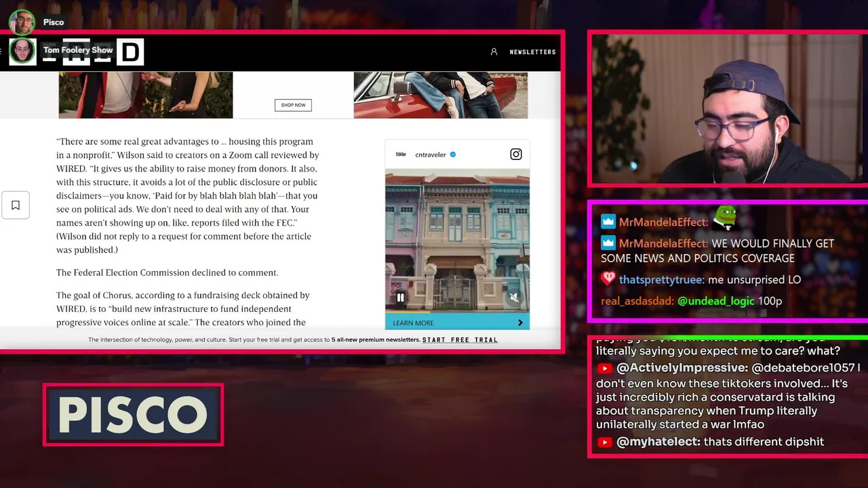Click YouTube icon beside @myhatelect
Viewport: 868px width, 488px height.
(604, 442)
